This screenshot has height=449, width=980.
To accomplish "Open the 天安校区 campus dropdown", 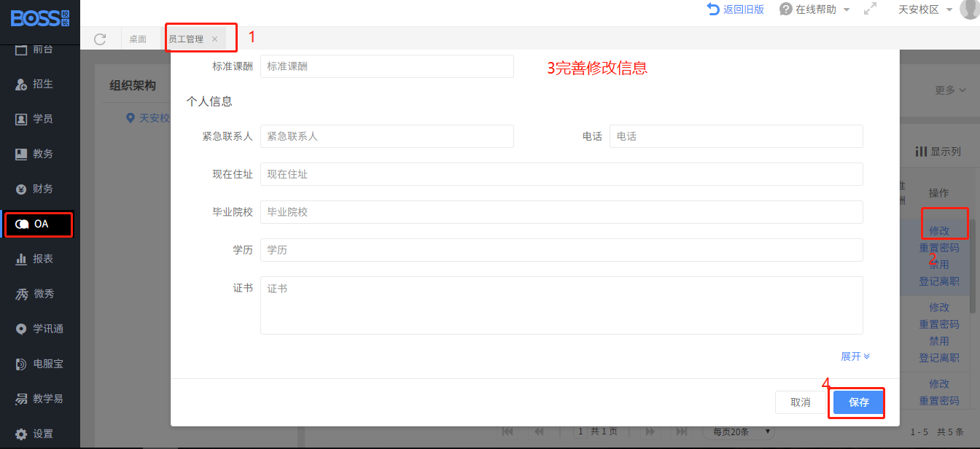I will tap(925, 9).
